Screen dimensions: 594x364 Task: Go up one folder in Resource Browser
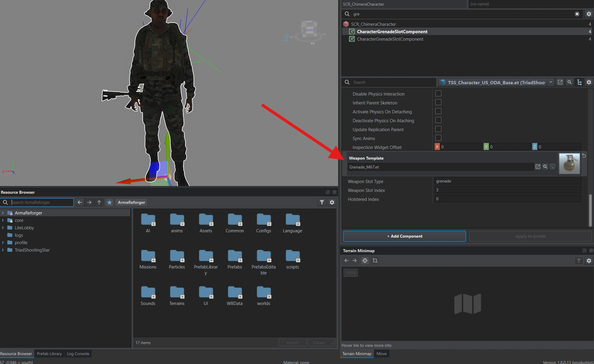tap(99, 202)
